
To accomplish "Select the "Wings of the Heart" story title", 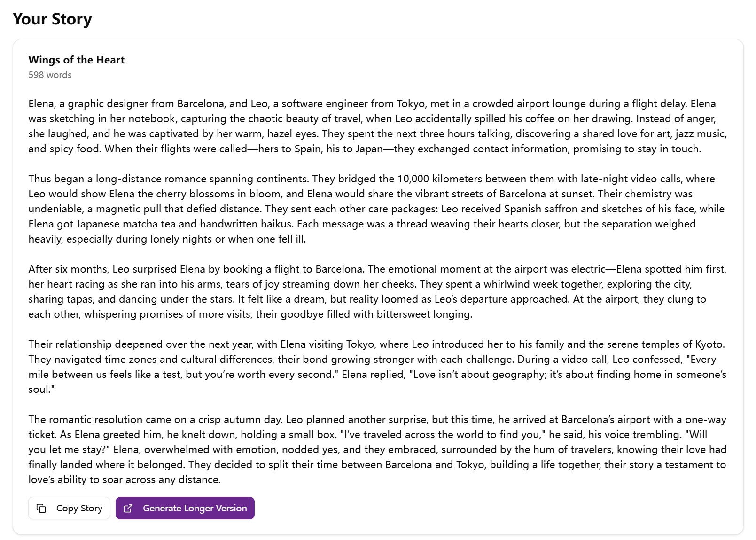I will click(x=76, y=60).
